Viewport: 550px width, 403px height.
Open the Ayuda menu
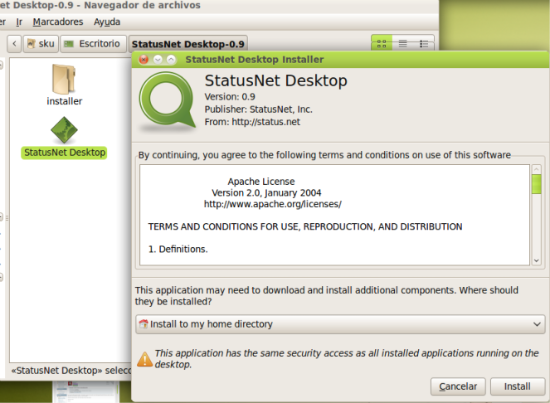[107, 22]
